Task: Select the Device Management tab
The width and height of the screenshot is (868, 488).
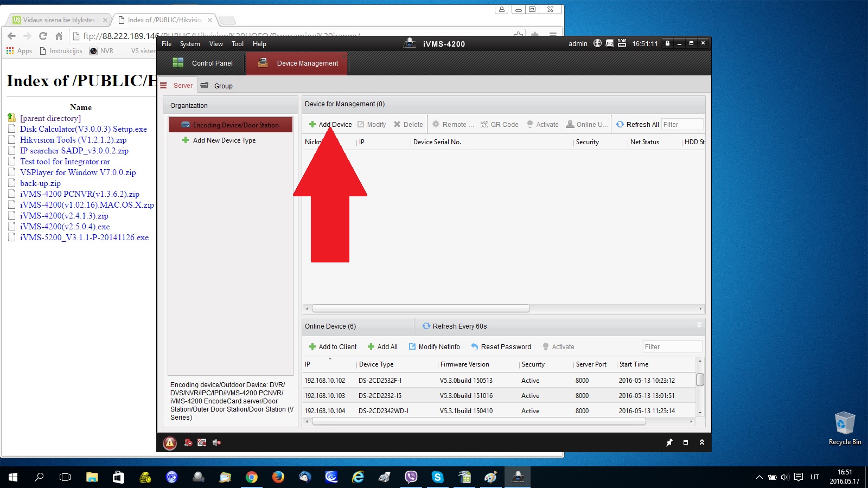Action: (297, 63)
